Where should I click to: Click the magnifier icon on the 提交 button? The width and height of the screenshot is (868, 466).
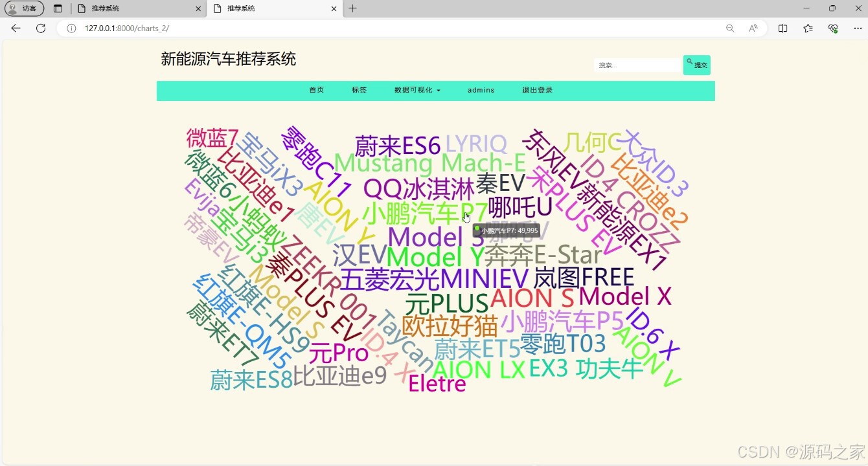tap(689, 60)
